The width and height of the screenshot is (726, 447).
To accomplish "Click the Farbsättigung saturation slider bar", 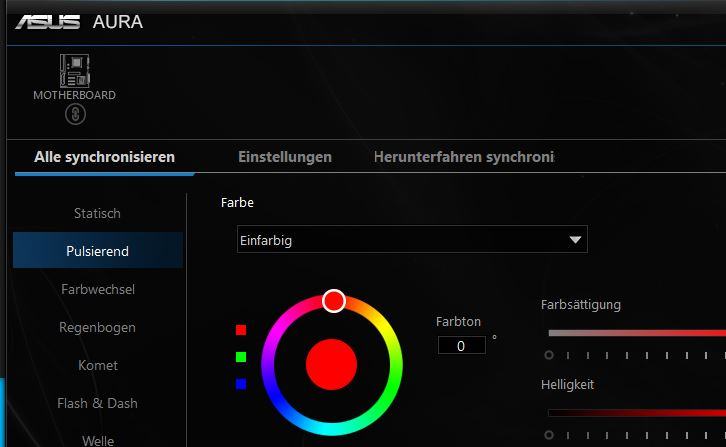I will pyautogui.click(x=637, y=333).
